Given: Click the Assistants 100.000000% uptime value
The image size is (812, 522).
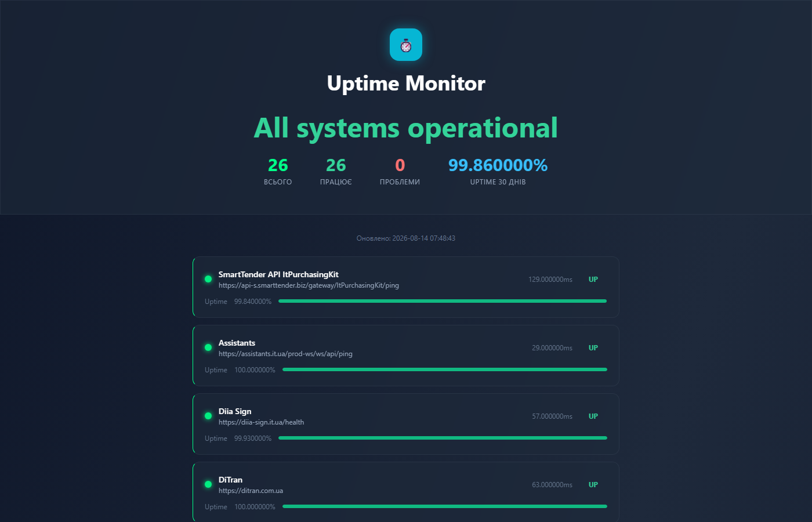Looking at the screenshot, I should point(255,370).
